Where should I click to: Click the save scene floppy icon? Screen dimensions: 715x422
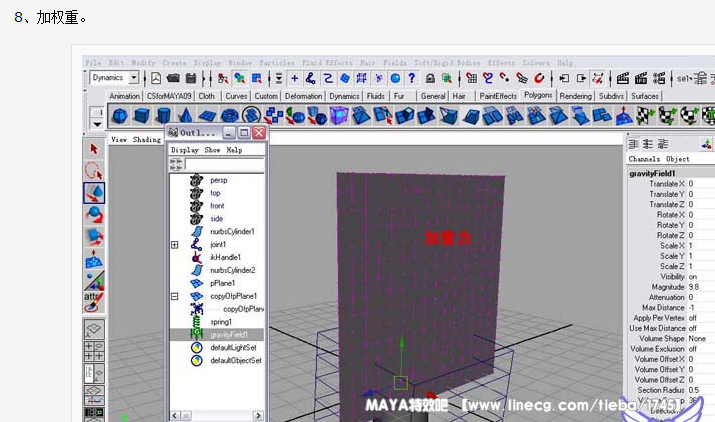[x=191, y=78]
